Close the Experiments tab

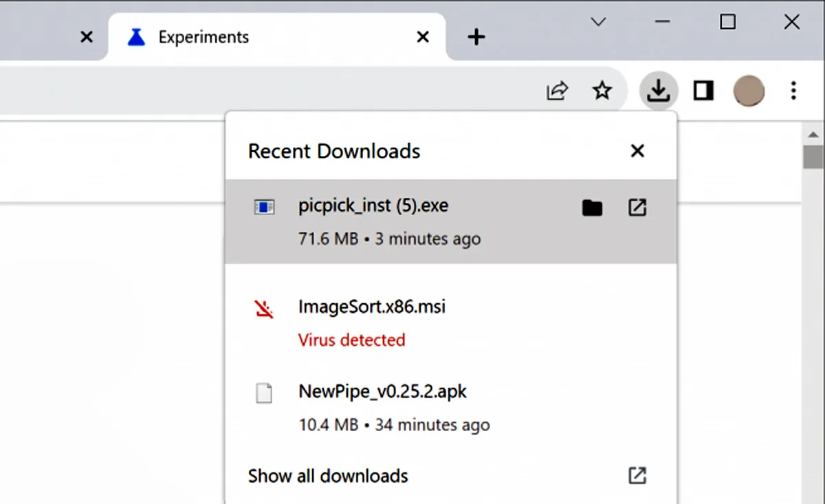coord(423,36)
